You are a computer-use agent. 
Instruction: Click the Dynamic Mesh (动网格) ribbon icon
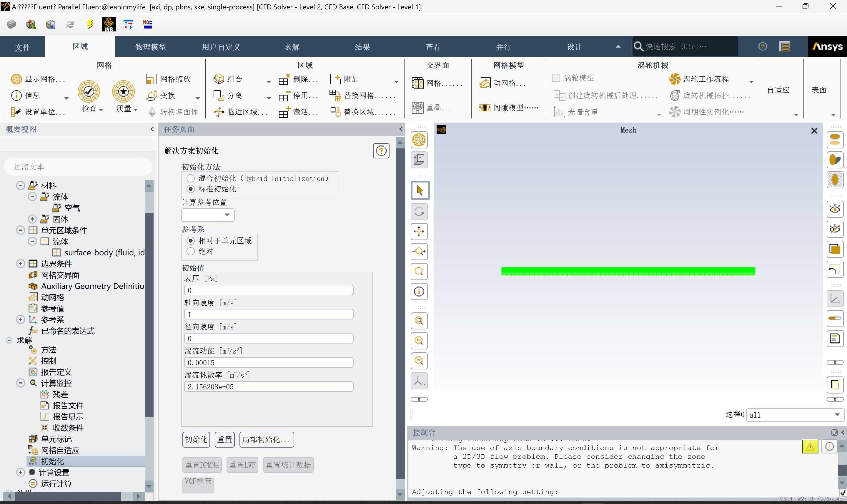[485, 83]
